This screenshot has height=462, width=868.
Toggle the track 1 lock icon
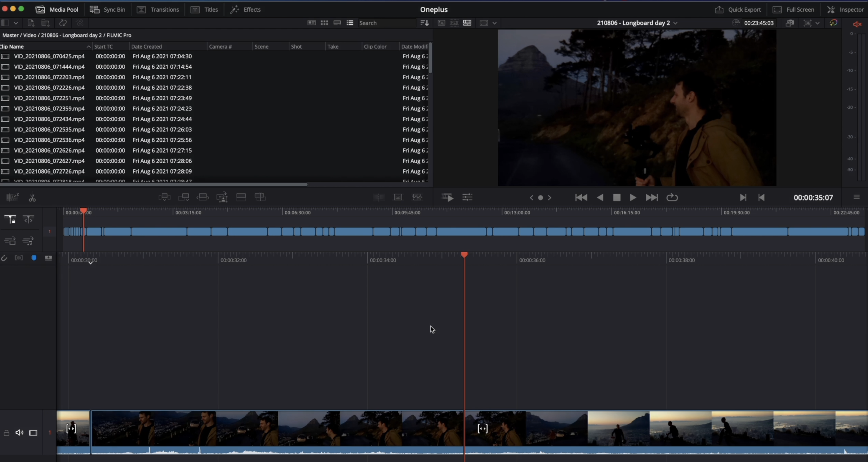tap(6, 433)
